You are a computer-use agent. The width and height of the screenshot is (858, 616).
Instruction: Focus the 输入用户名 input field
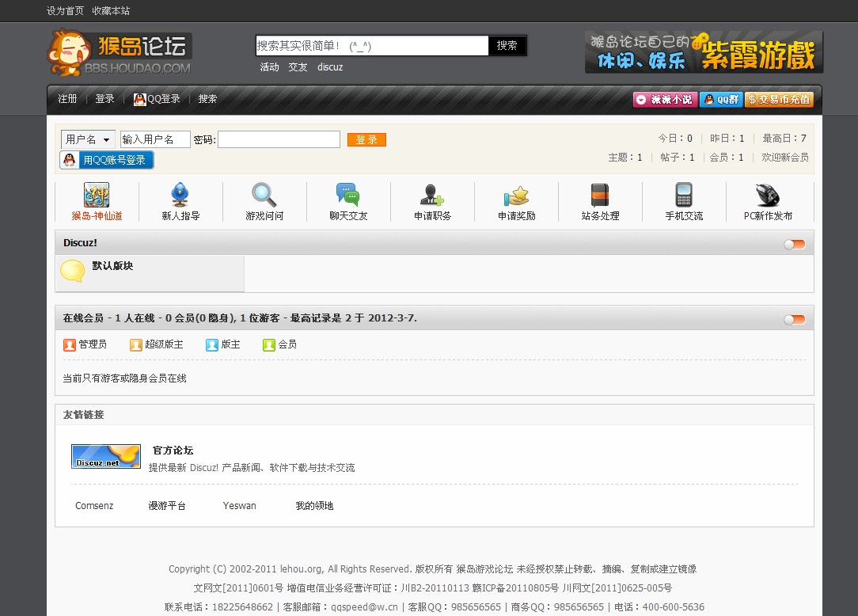point(155,139)
